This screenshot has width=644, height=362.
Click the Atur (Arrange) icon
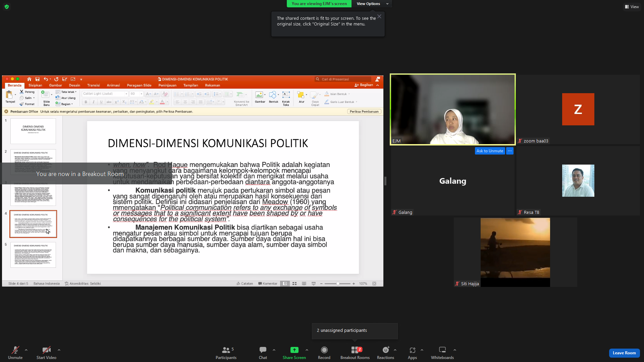click(301, 95)
